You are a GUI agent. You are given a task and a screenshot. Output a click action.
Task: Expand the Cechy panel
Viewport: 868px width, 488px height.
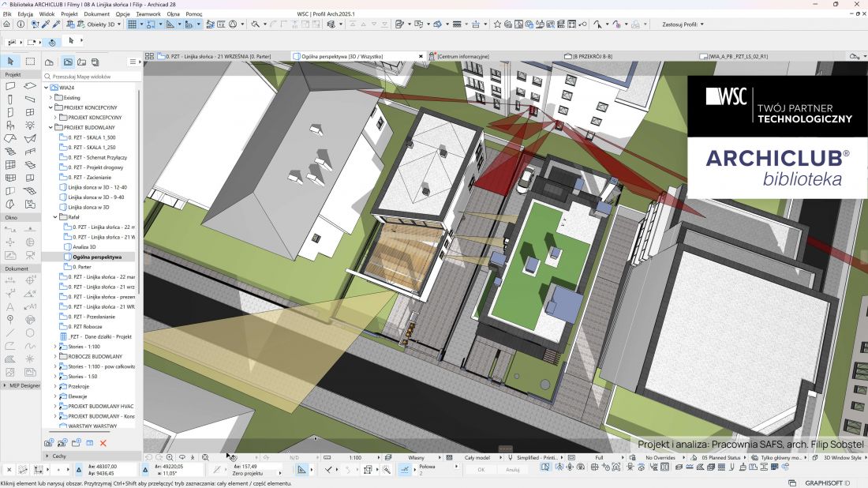point(47,456)
